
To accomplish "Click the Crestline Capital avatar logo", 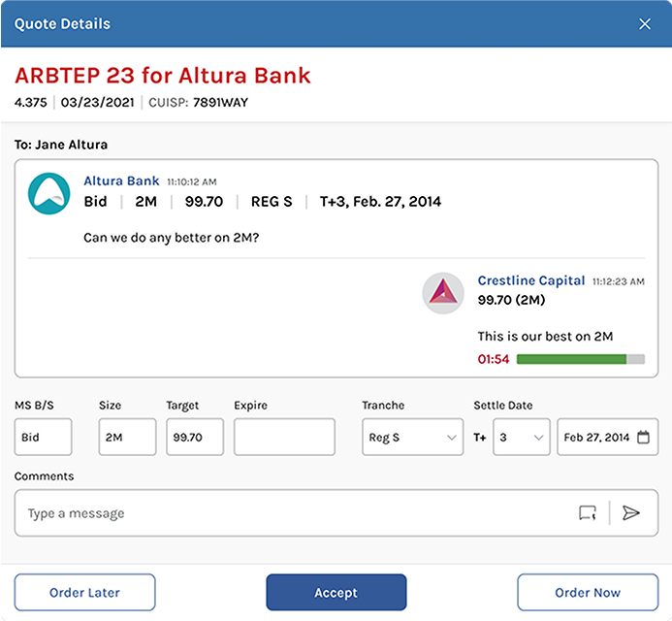I will [443, 292].
